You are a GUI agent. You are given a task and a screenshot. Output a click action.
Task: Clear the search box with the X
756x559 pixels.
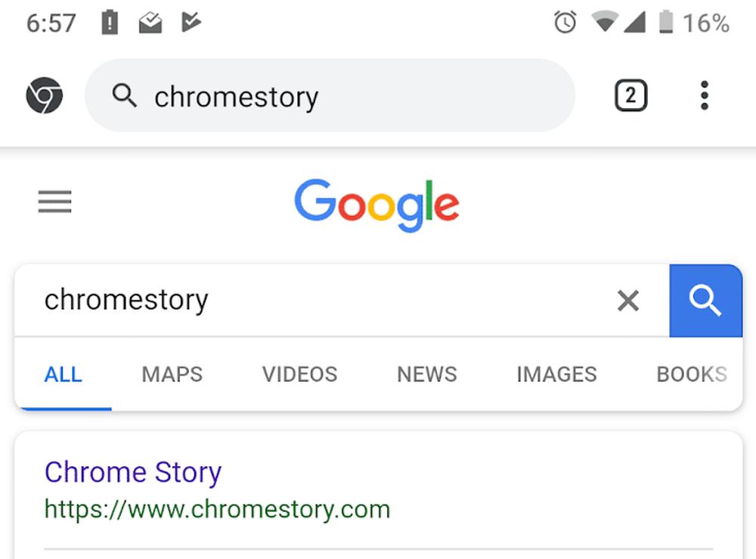click(627, 301)
